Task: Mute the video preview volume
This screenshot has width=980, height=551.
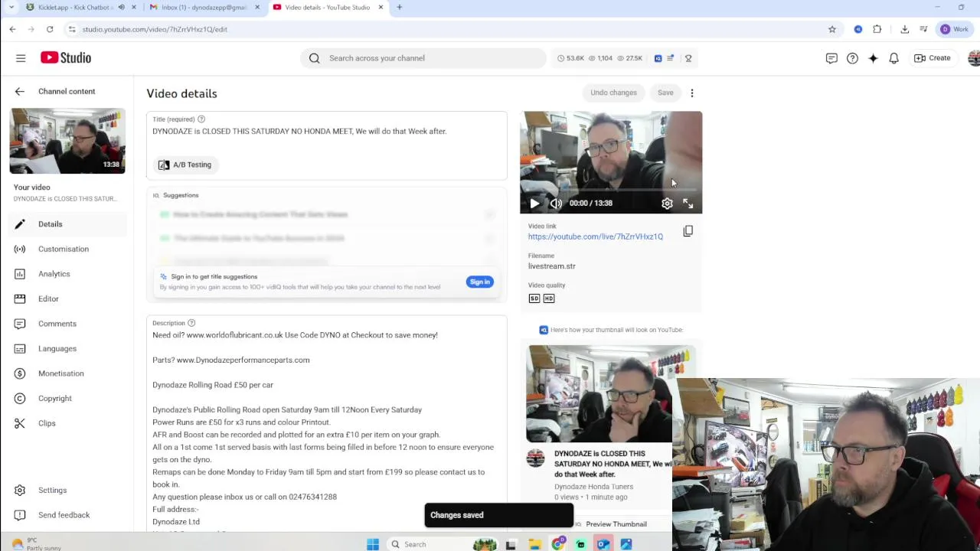Action: (556, 204)
